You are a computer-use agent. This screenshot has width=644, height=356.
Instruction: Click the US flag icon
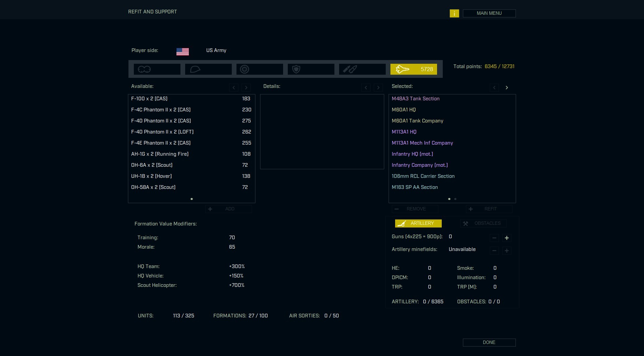(182, 51)
